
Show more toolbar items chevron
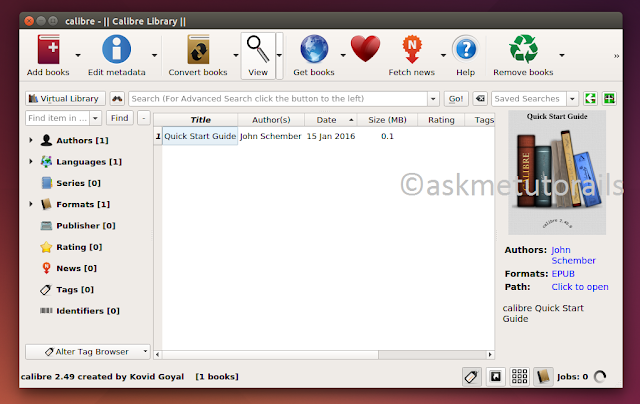click(x=616, y=56)
